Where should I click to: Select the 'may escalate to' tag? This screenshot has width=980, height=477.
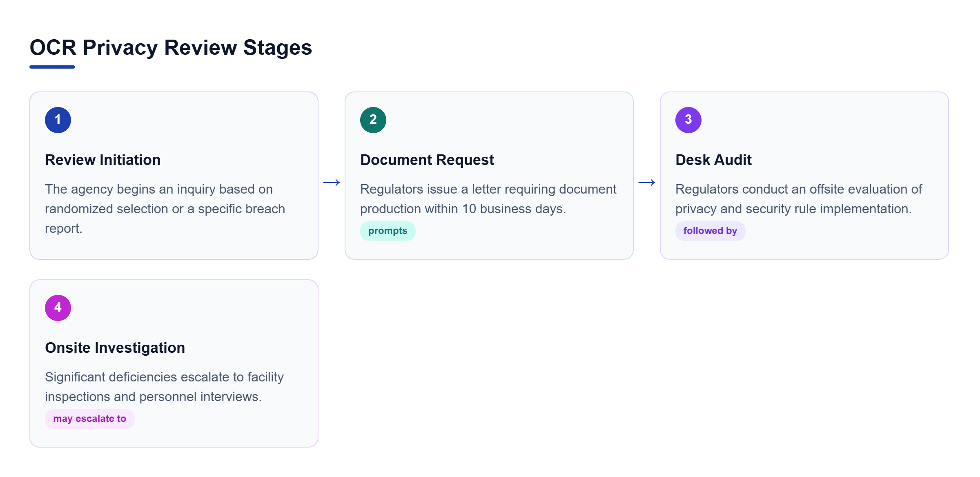[x=90, y=419]
